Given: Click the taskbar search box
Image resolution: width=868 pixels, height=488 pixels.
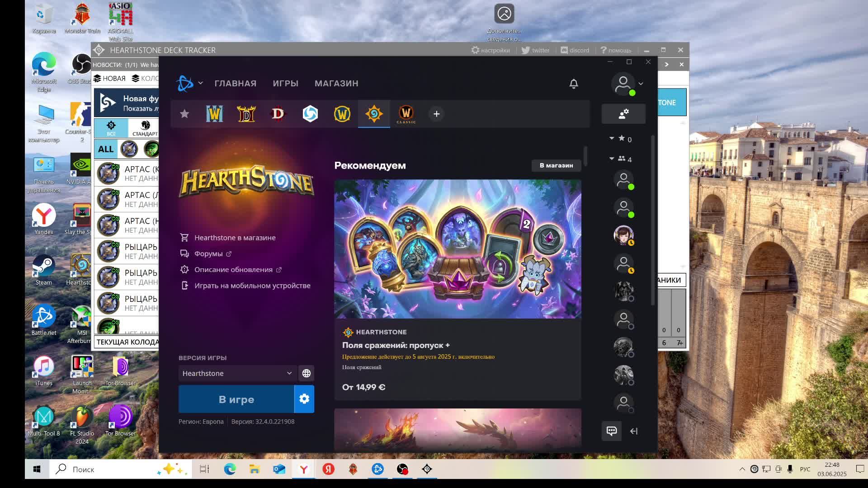Looking at the screenshot, I should coord(120,469).
